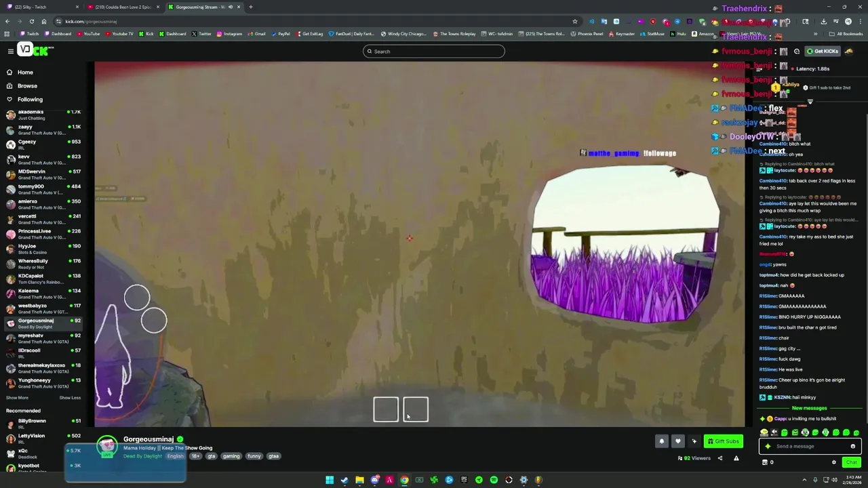Select MDSwervin in the following list
Viewport: 868px width, 488px height.
[43, 174]
